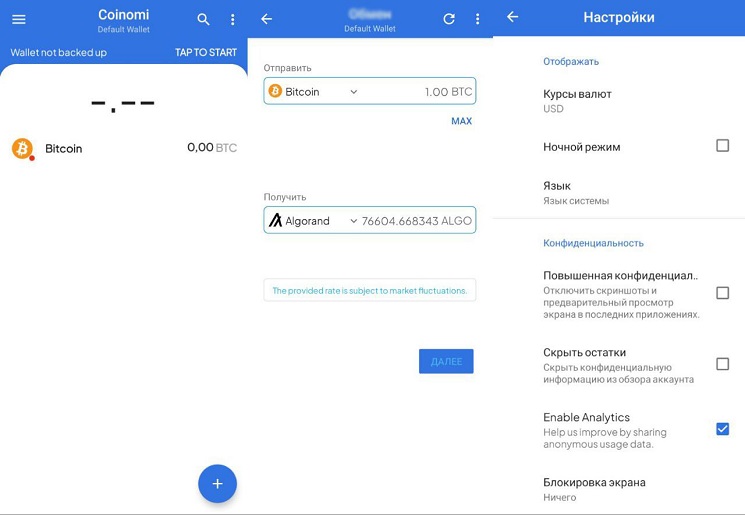
Task: Enable the Ночной режим checkbox
Action: (x=722, y=146)
